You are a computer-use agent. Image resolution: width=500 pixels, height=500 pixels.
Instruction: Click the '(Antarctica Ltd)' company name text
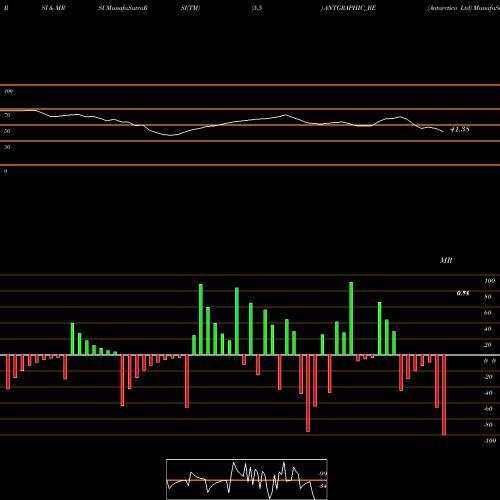pyautogui.click(x=450, y=8)
